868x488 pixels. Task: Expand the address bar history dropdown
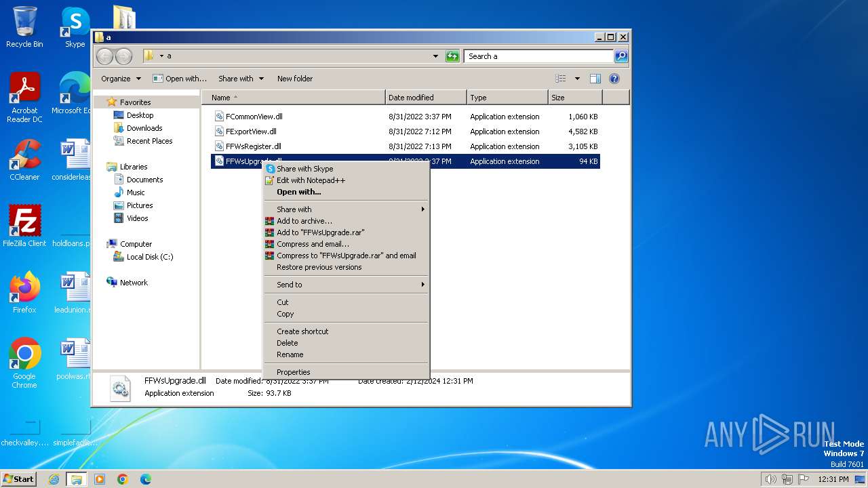[435, 56]
